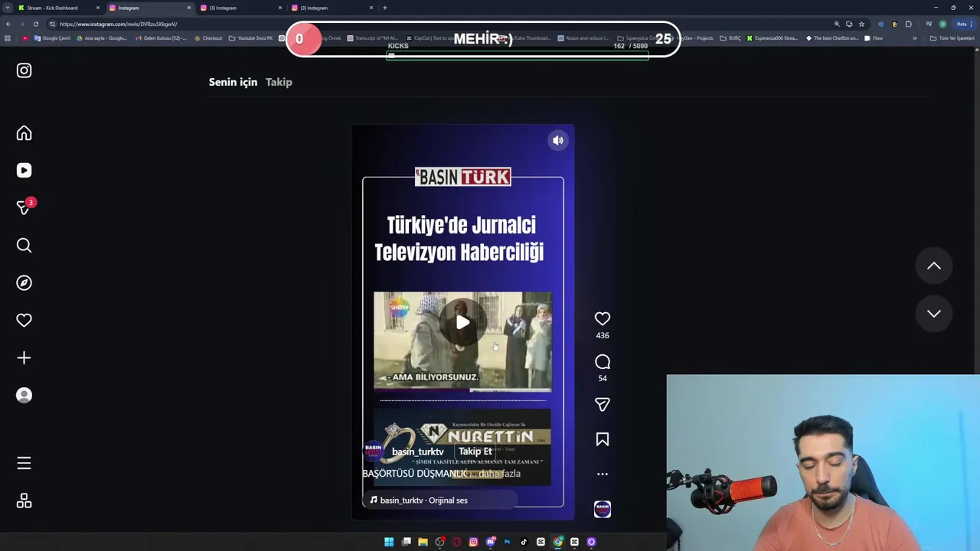980x551 pixels.
Task: Open Google Çeviri bookmark
Action: pyautogui.click(x=52, y=38)
